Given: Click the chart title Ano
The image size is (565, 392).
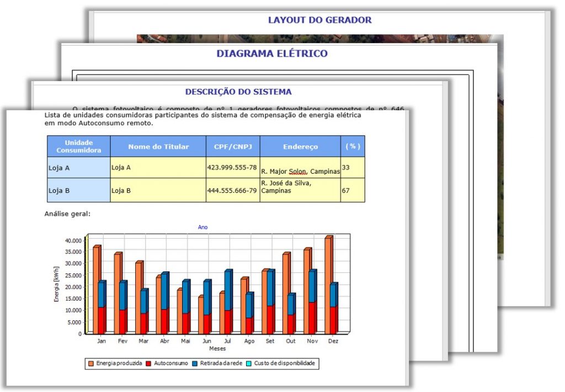Looking at the screenshot, I should tap(202, 227).
